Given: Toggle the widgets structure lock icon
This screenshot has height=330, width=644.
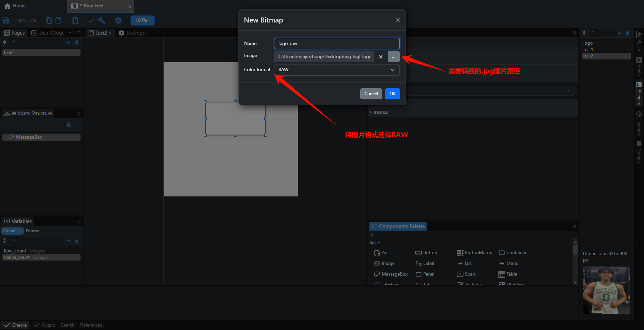Looking at the screenshot, I should 68,125.
